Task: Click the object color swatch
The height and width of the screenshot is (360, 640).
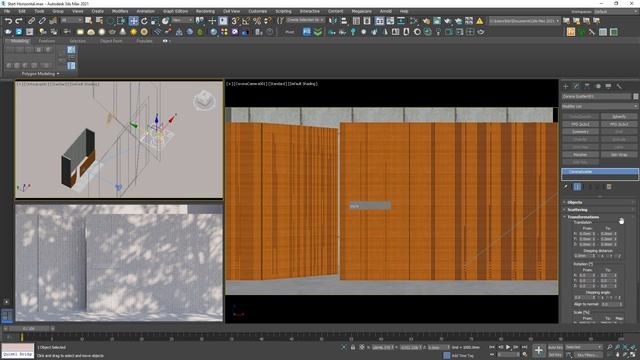Action: click(636, 96)
